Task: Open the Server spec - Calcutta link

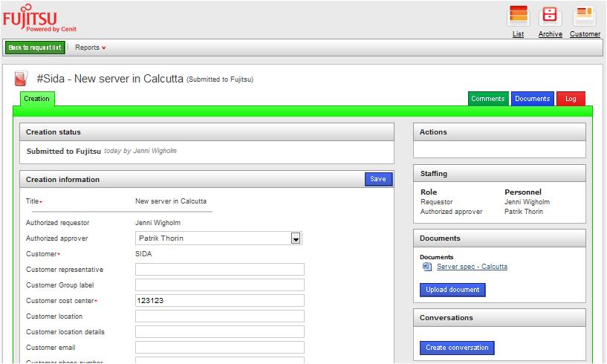Action: [472, 267]
